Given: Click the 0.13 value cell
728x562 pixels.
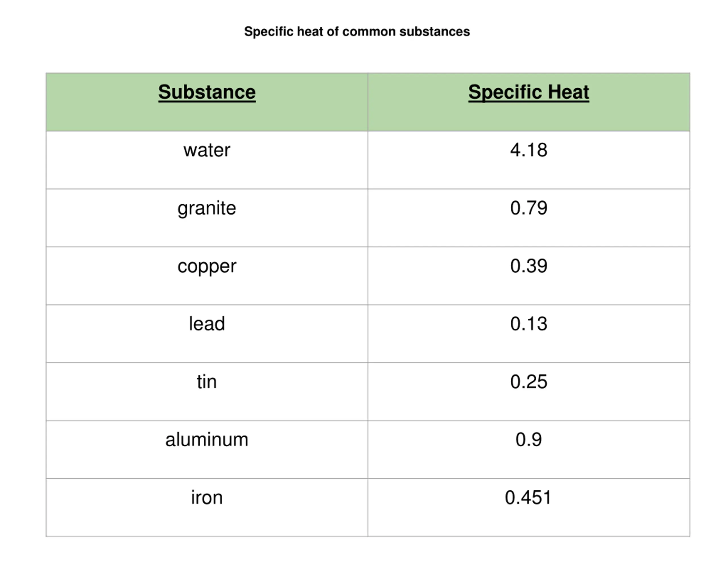Looking at the screenshot, I should pyautogui.click(x=529, y=334).
